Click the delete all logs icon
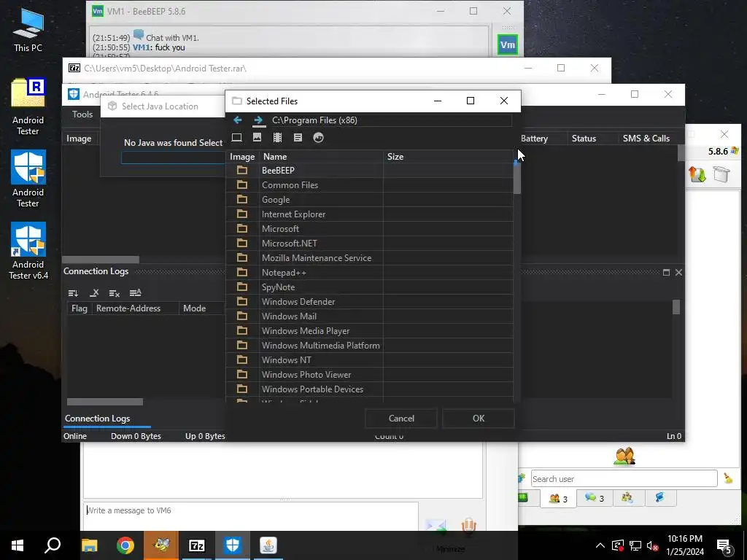The height and width of the screenshot is (560, 747). 115,293
